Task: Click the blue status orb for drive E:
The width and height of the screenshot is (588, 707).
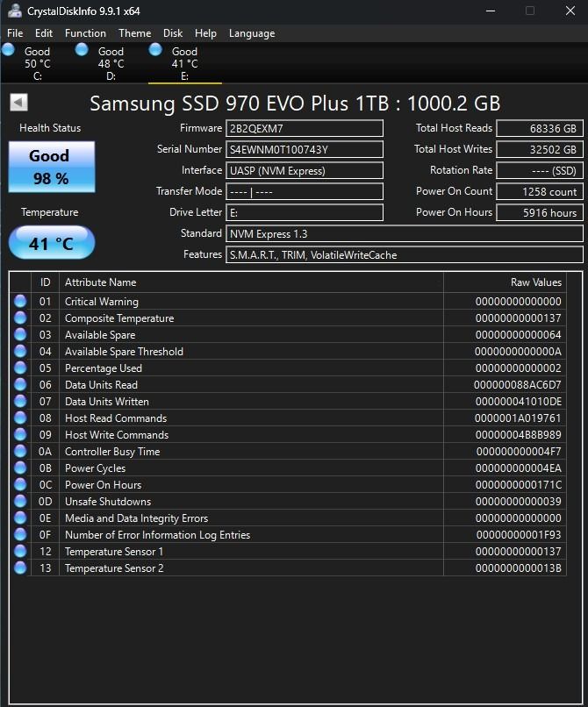Action: (155, 50)
